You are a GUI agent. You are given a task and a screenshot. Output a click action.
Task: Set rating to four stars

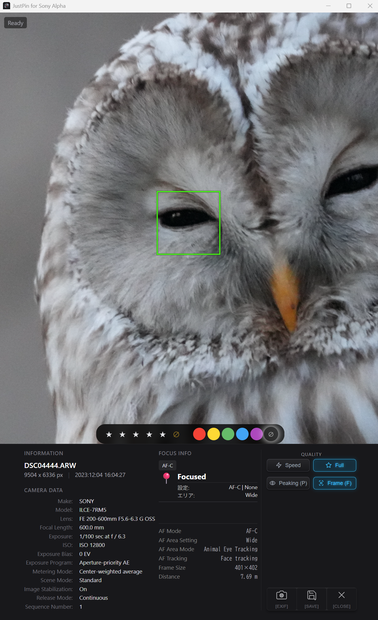[149, 435]
